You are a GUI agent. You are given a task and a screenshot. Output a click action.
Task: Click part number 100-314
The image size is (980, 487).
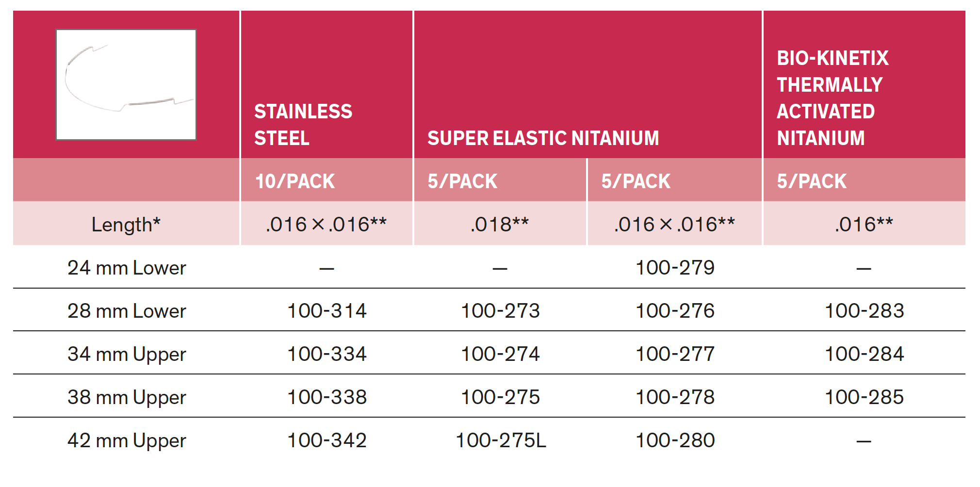(327, 311)
